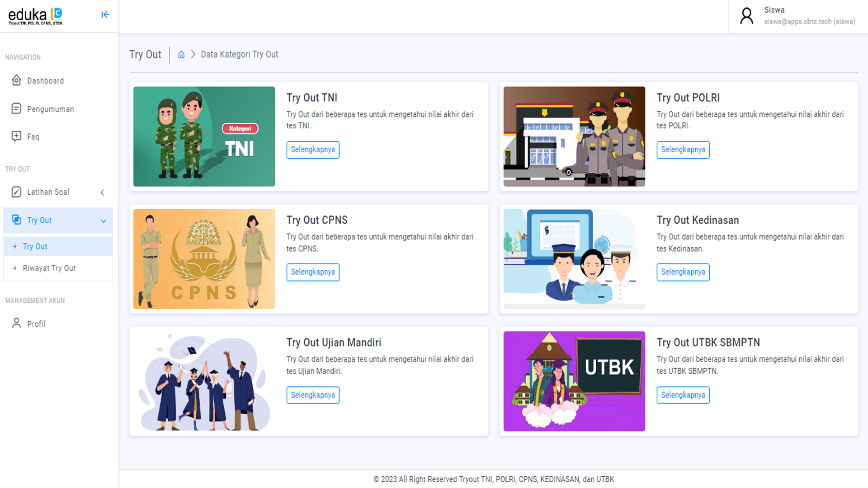This screenshot has width=868, height=488.
Task: Click the CPNS category thumbnail image
Action: coord(204,259)
